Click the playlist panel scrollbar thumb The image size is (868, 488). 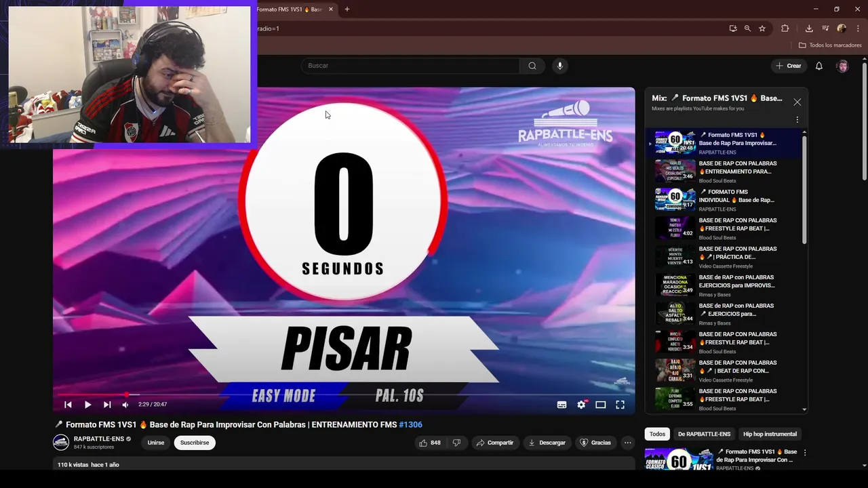pyautogui.click(x=805, y=190)
